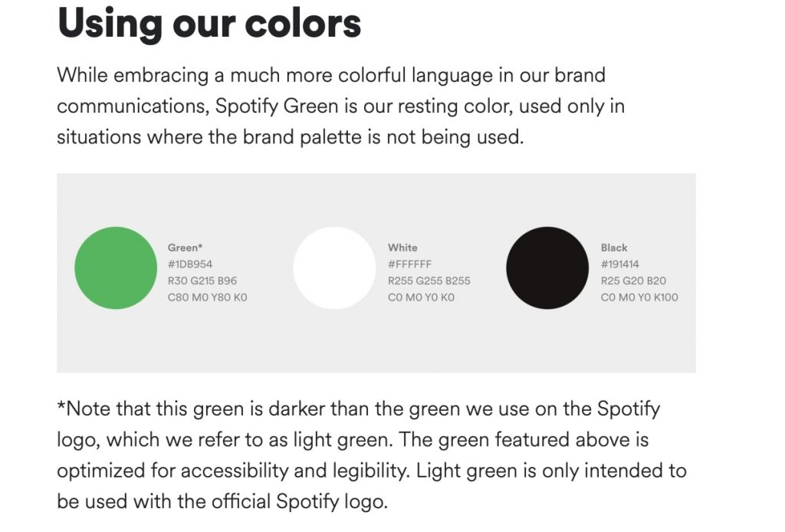Click the R255 G255 B255 value
Screen dimensions: 785x532
click(x=429, y=281)
